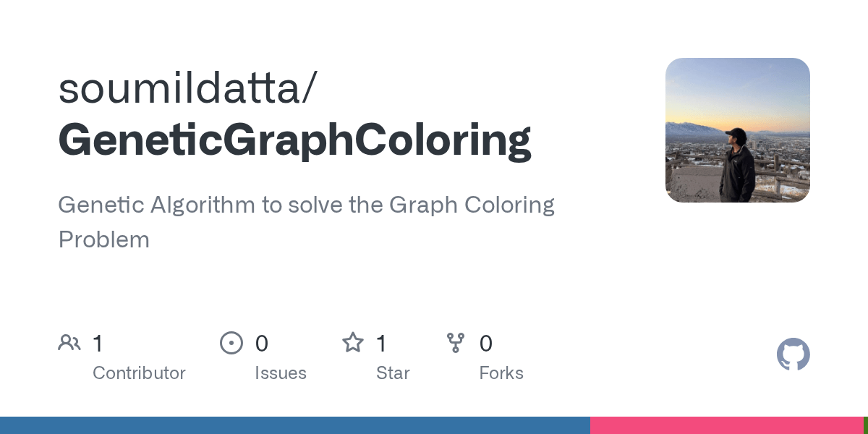Viewport: 868px width, 434px height.
Task: Click the issues count number 0
Action: (x=262, y=344)
